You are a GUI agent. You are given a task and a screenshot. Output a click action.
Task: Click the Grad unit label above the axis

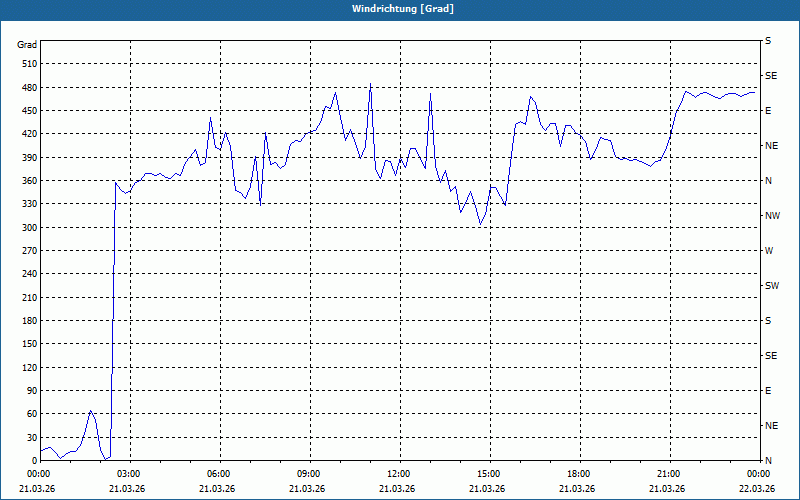[27, 45]
